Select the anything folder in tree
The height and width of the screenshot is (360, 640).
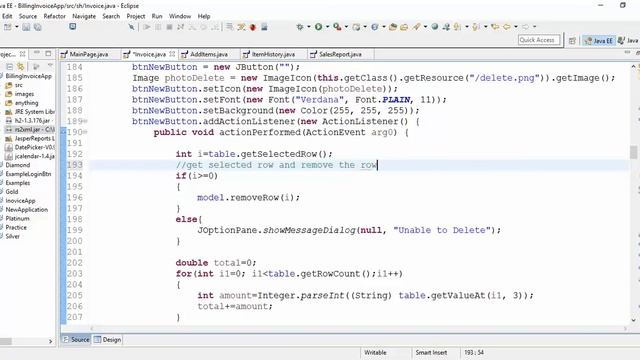[26, 103]
